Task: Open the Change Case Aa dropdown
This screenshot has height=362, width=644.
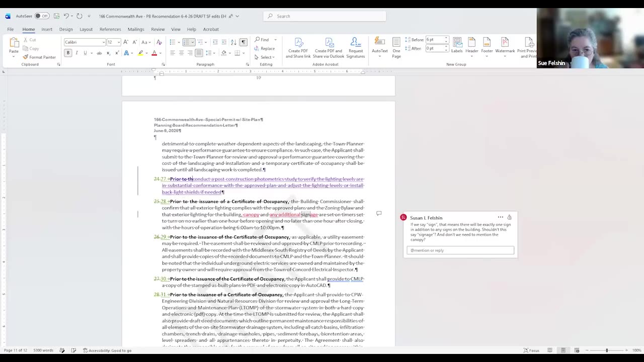Action: pyautogui.click(x=145, y=42)
